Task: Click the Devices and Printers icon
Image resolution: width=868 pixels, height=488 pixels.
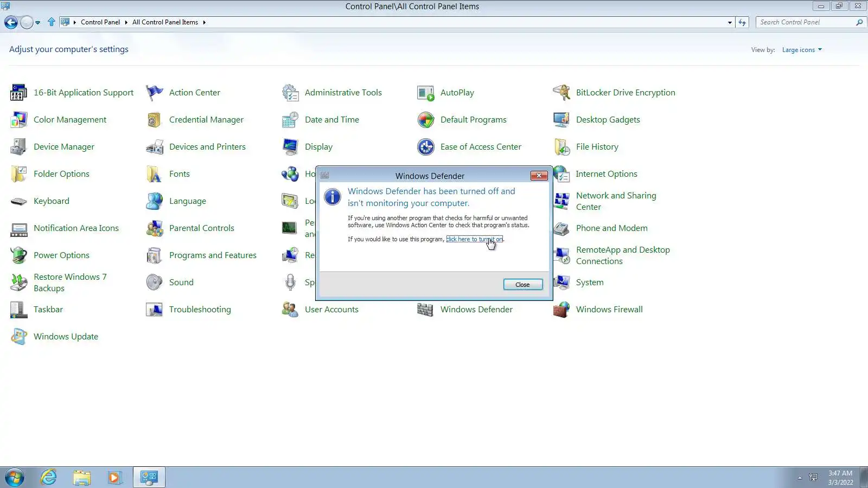Action: click(x=154, y=147)
